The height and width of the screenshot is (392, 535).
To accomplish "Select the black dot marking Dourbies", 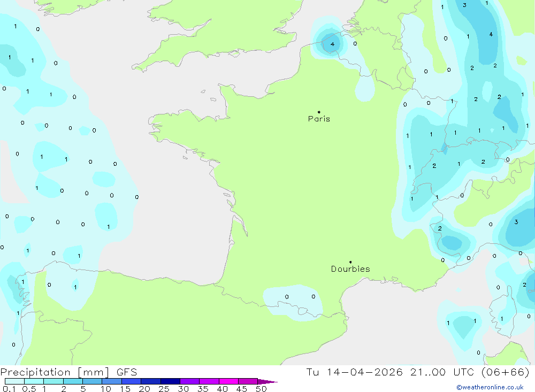I will click(x=350, y=262).
